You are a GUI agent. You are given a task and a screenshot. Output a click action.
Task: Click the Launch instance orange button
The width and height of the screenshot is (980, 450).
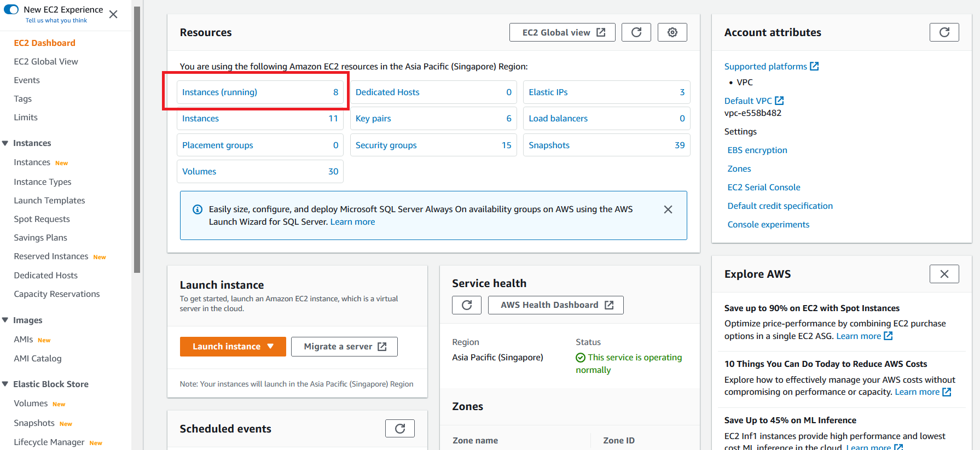coord(233,347)
